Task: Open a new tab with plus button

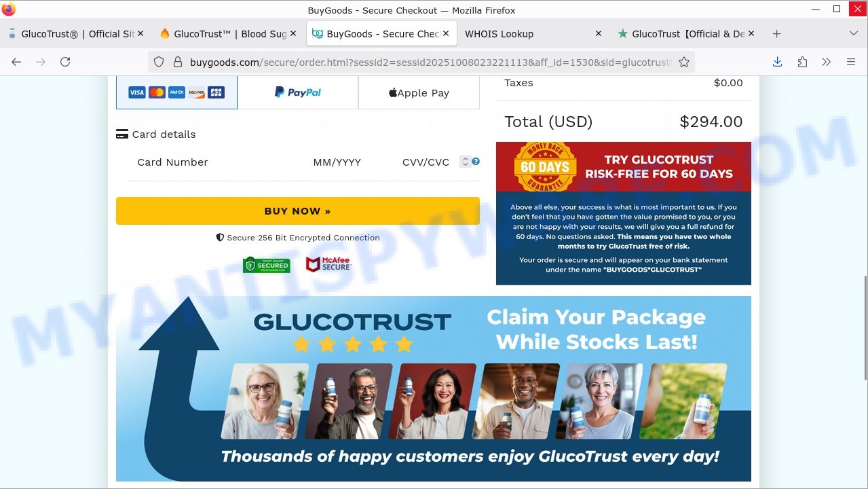Action: tap(777, 33)
